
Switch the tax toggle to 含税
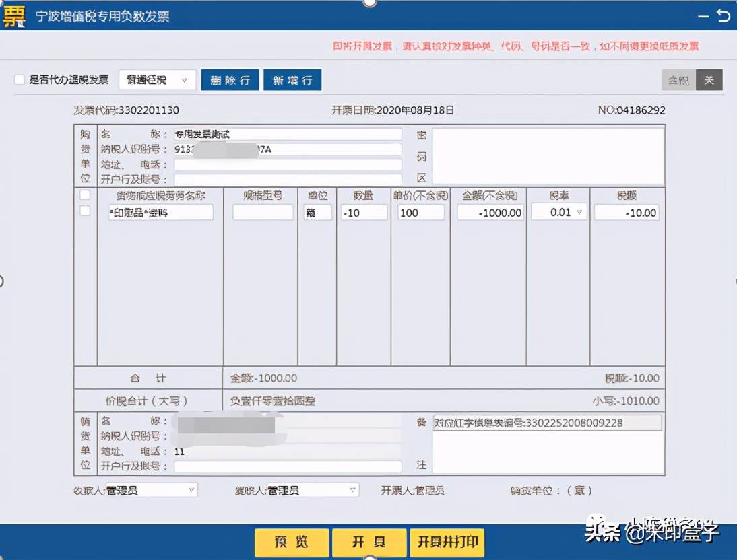(x=678, y=80)
